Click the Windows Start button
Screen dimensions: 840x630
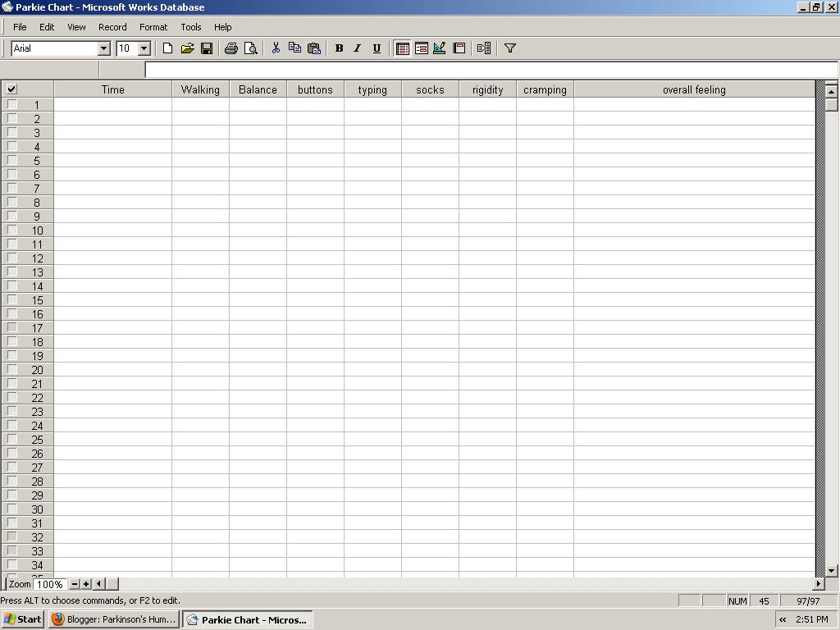click(22, 619)
